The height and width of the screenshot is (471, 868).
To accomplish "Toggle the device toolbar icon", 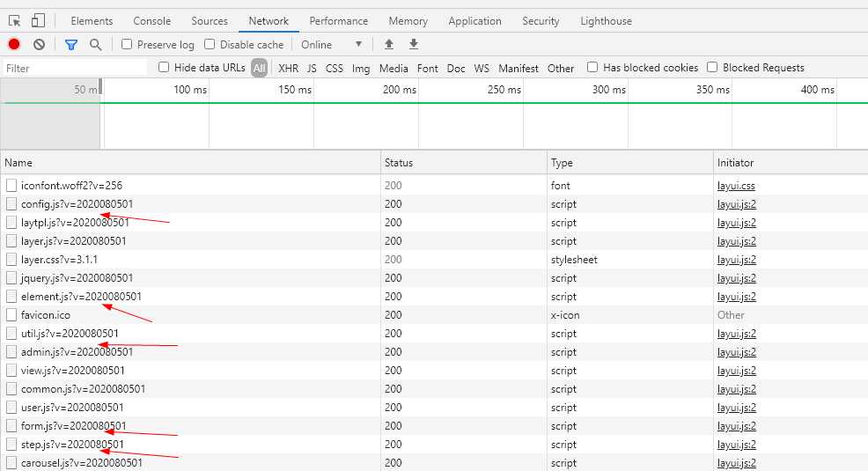I will [x=38, y=21].
